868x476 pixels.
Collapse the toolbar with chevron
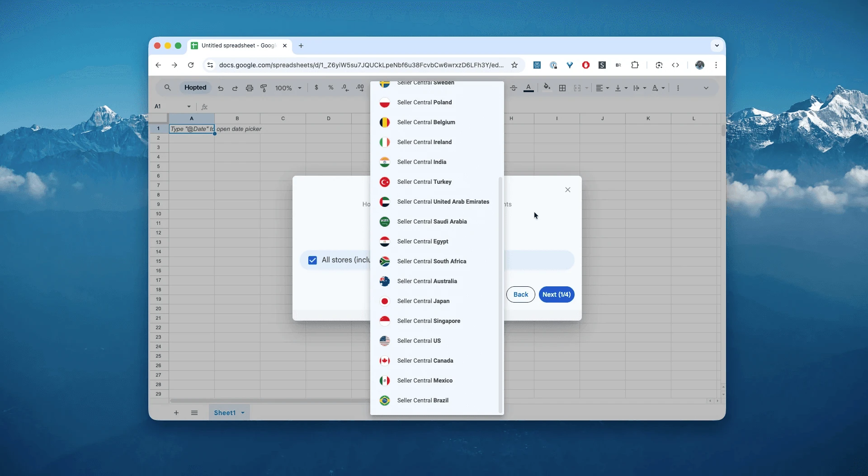pos(706,88)
